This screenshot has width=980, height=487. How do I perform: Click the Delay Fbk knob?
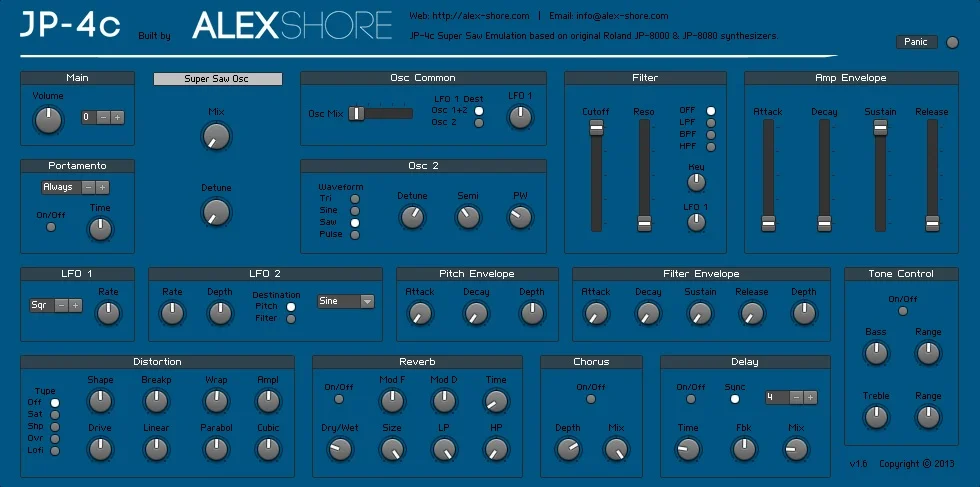742,449
